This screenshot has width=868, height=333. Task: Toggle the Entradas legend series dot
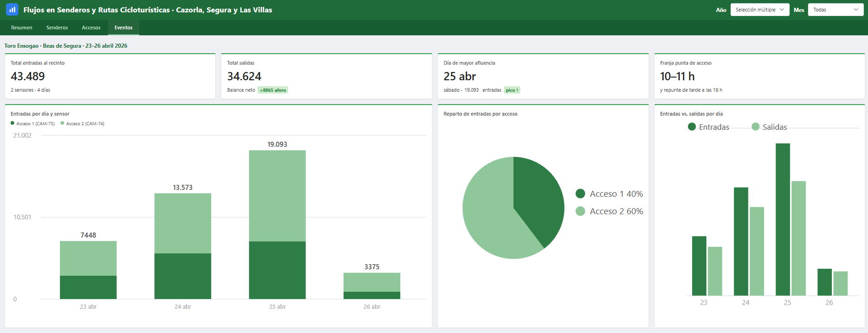(692, 127)
